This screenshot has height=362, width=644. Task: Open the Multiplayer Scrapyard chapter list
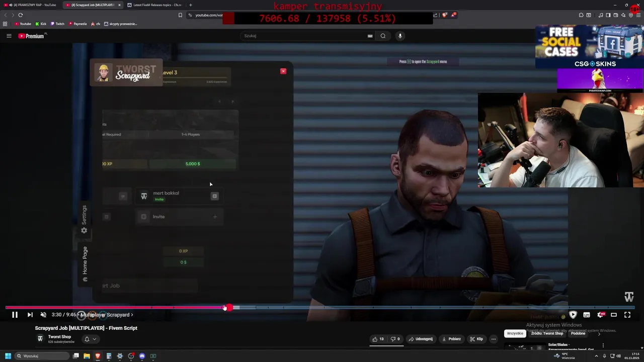tap(107, 315)
